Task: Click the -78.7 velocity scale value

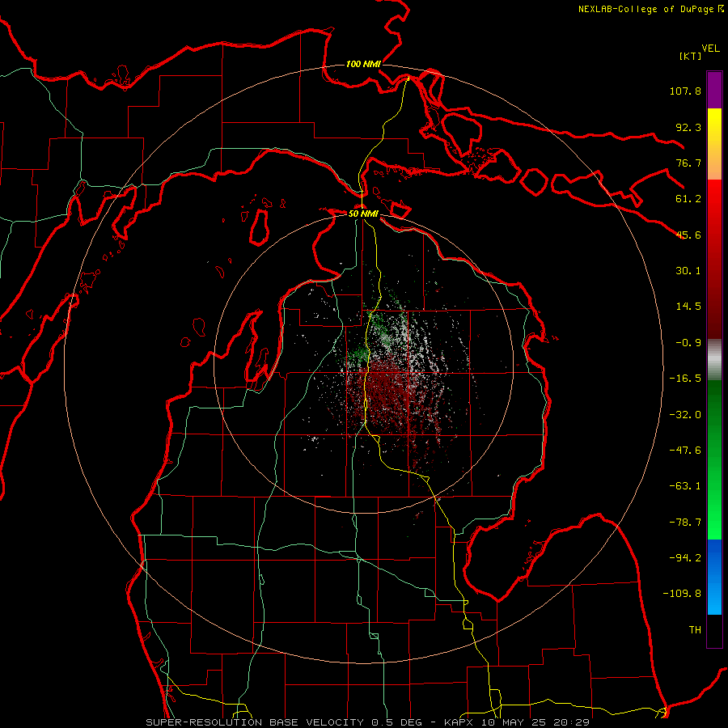Action: coord(685,523)
